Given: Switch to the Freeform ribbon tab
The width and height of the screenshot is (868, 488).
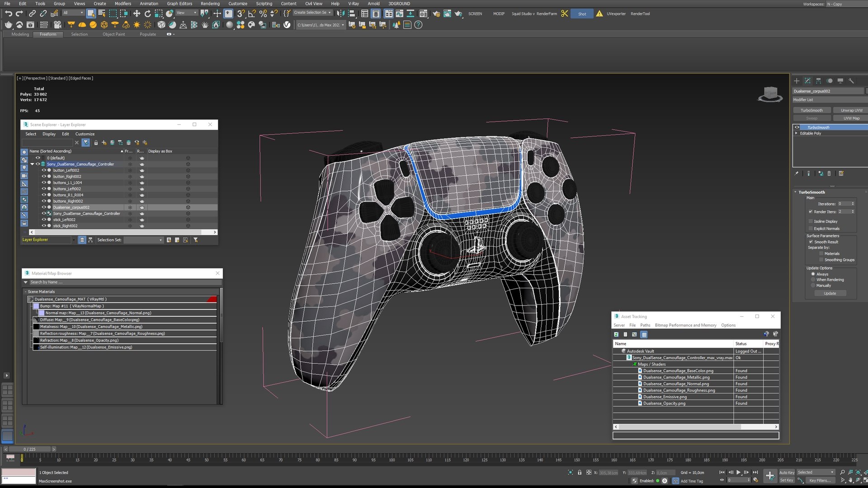Looking at the screenshot, I should point(48,34).
